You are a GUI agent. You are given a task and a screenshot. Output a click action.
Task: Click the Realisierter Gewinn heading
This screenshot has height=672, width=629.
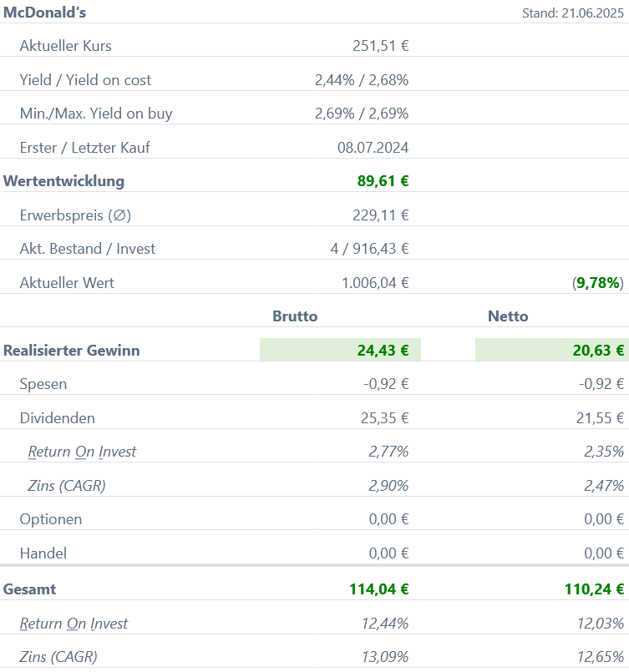tap(72, 351)
